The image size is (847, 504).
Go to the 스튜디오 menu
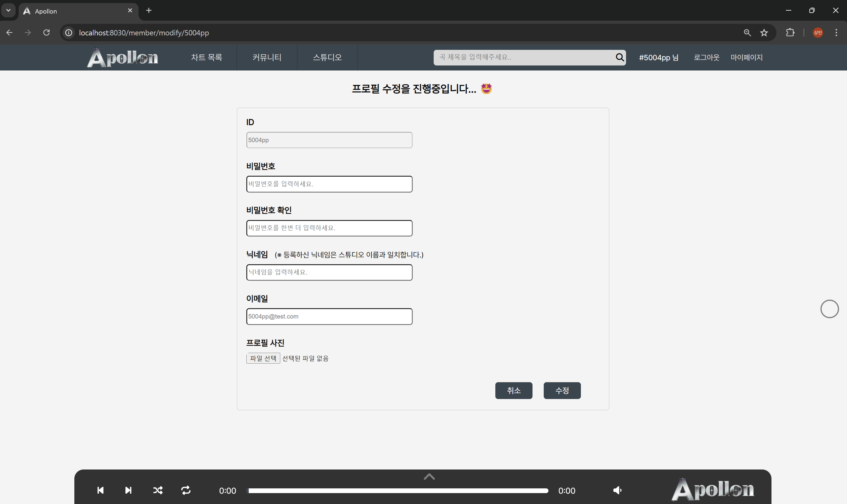[x=327, y=58]
